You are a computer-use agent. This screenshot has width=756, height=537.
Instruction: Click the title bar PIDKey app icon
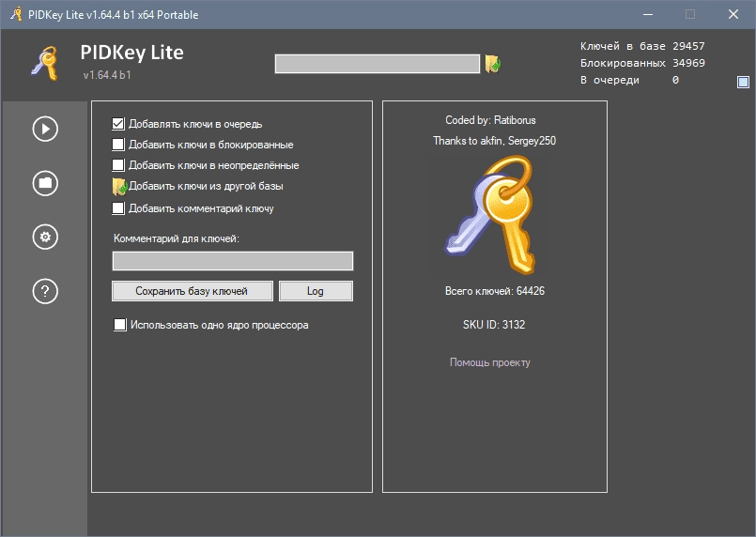click(16, 14)
